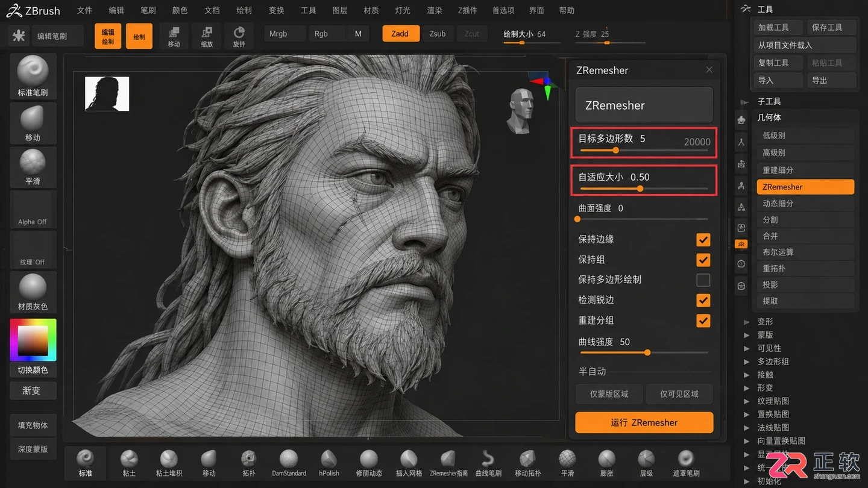The height and width of the screenshot is (488, 868).
Task: Switch to Zsub mode
Action: pyautogui.click(x=438, y=34)
